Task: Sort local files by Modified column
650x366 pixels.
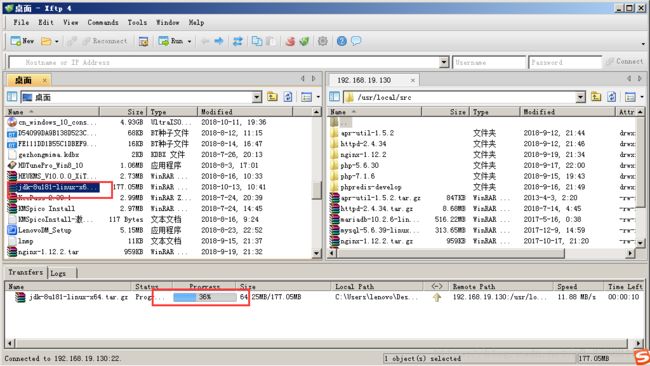Action: 245,112
